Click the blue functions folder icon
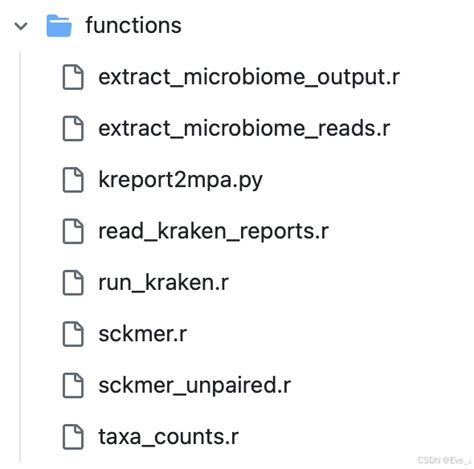474x469 pixels. point(59,26)
